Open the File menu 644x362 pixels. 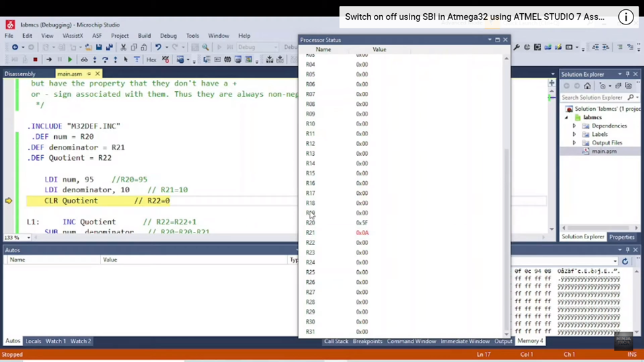coord(9,36)
